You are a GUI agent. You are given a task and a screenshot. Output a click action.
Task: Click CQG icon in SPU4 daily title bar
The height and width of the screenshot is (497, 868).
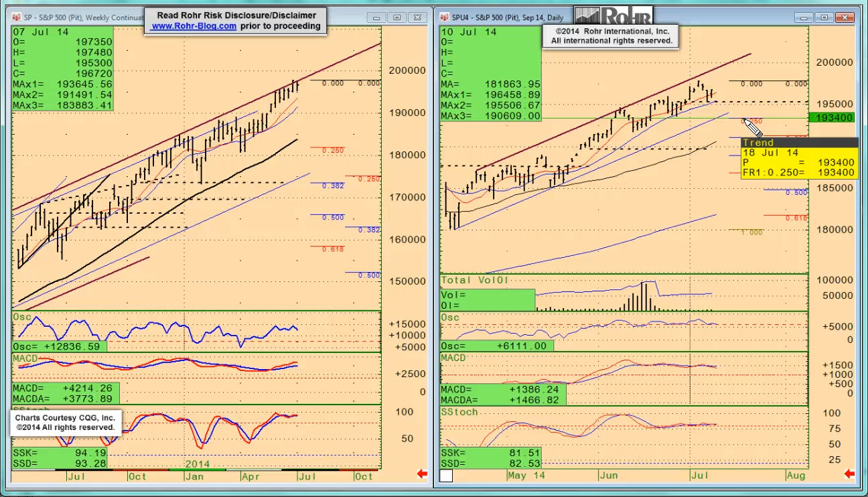[445, 17]
